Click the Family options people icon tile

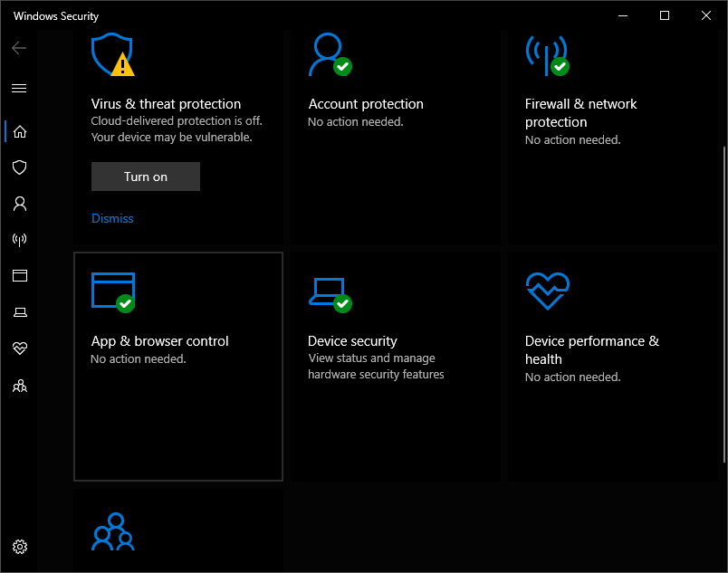click(113, 532)
